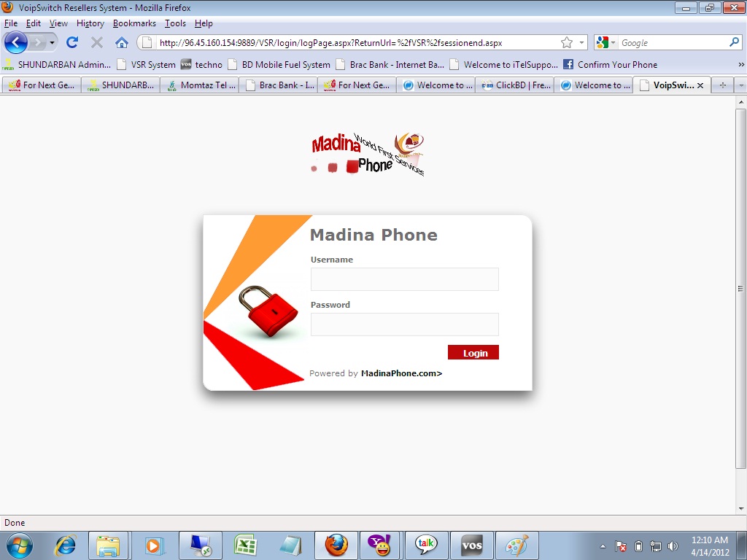
Task: Click the address bar URL
Action: click(330, 43)
